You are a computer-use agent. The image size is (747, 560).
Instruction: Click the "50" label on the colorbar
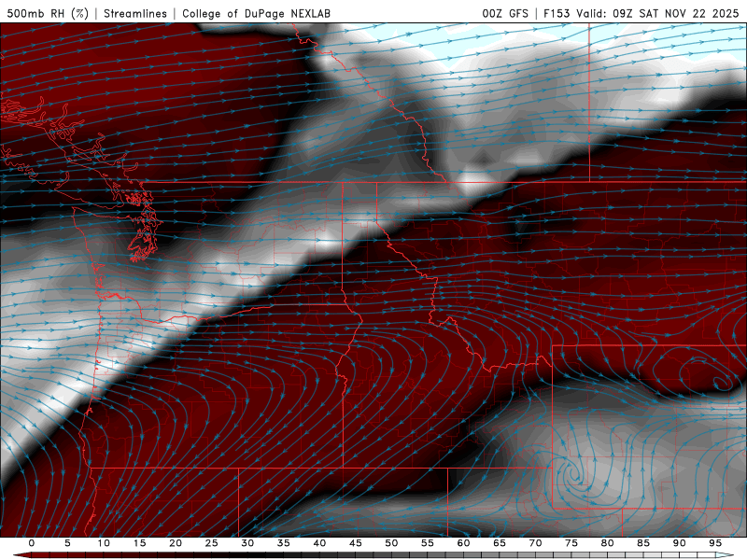pyautogui.click(x=391, y=543)
